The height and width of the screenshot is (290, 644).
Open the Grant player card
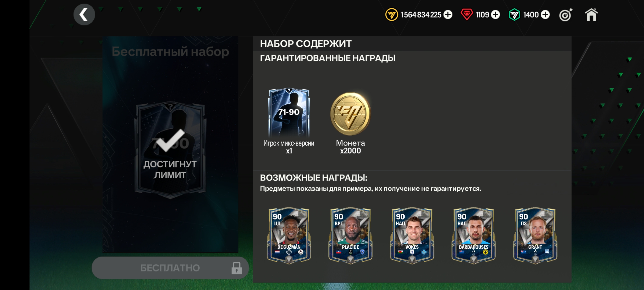(x=535, y=235)
